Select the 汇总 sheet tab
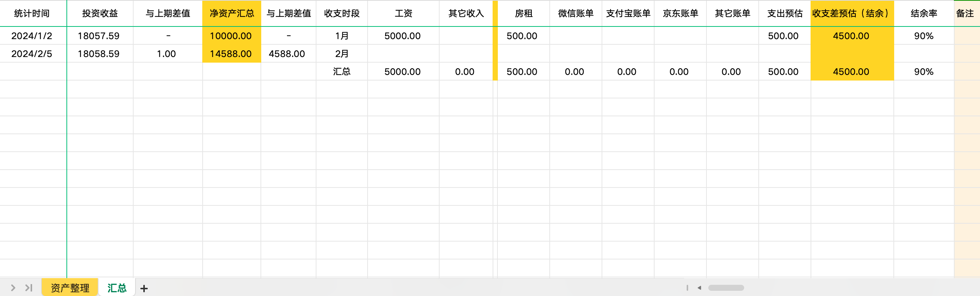This screenshot has width=980, height=296. 117,288
